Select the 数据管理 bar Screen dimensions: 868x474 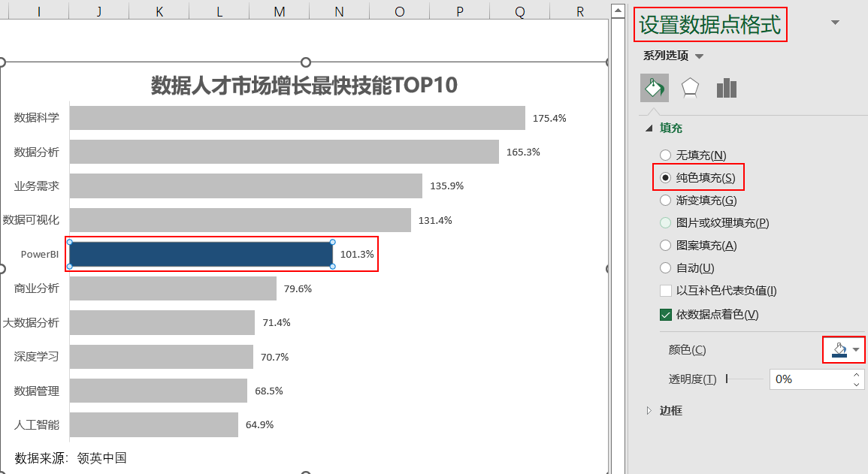coord(159,391)
